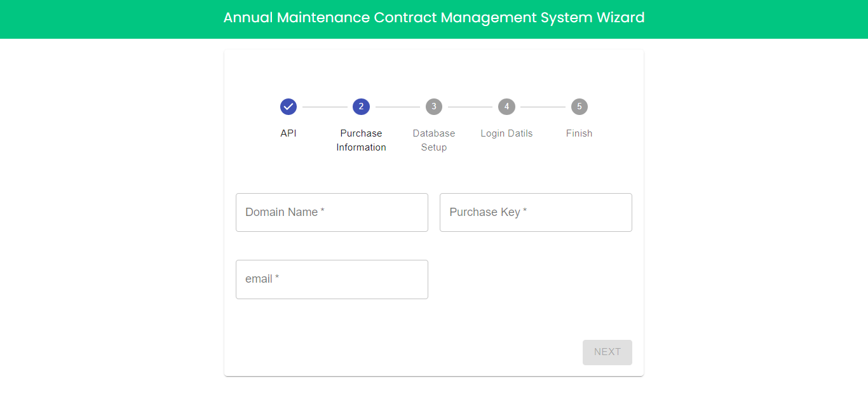
Task: Click the Finish step label
Action: 579,133
